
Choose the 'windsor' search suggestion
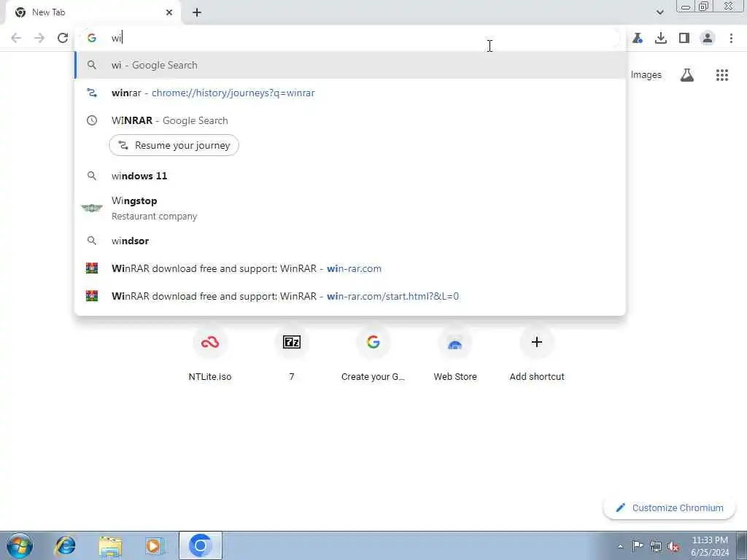[350, 241]
